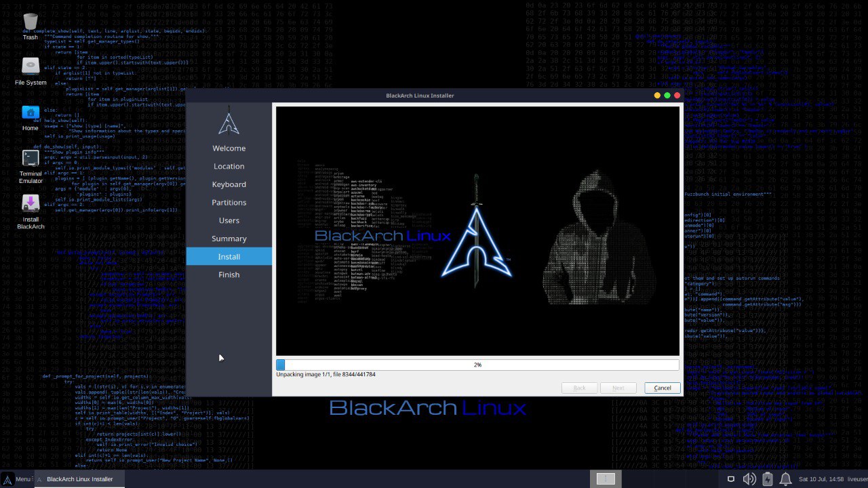Screen dimensions: 868x488
Task: Click the clock showing Sat 10 Jul, 14:58
Action: click(821, 479)
